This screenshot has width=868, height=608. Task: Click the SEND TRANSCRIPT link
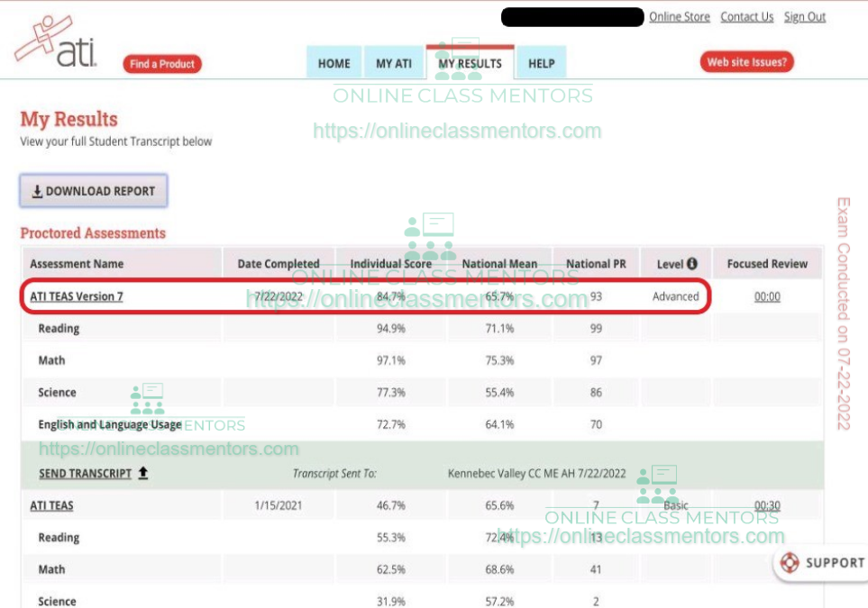pos(85,473)
